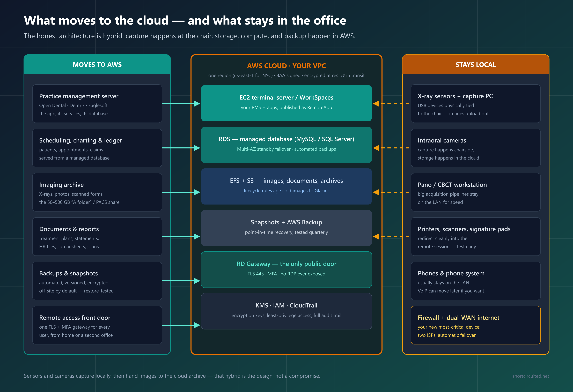Click the EC2 terminal server / WorkSpaces block

click(x=286, y=103)
